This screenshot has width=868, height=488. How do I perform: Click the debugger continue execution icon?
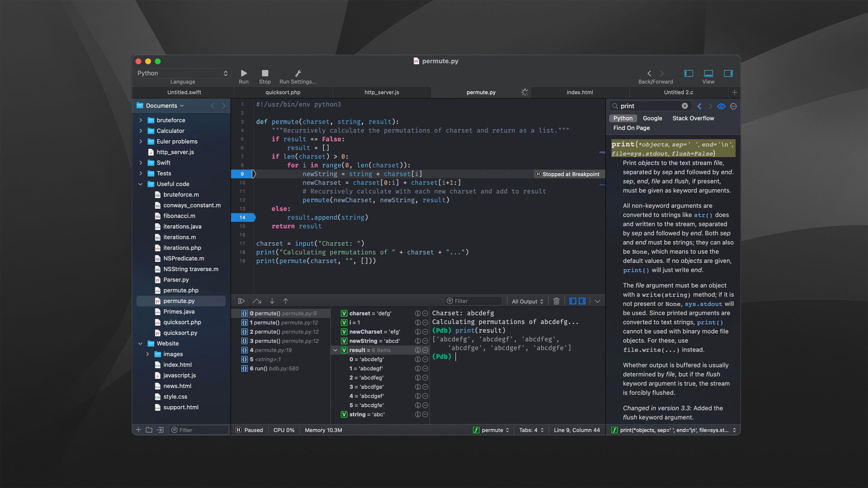coord(241,301)
